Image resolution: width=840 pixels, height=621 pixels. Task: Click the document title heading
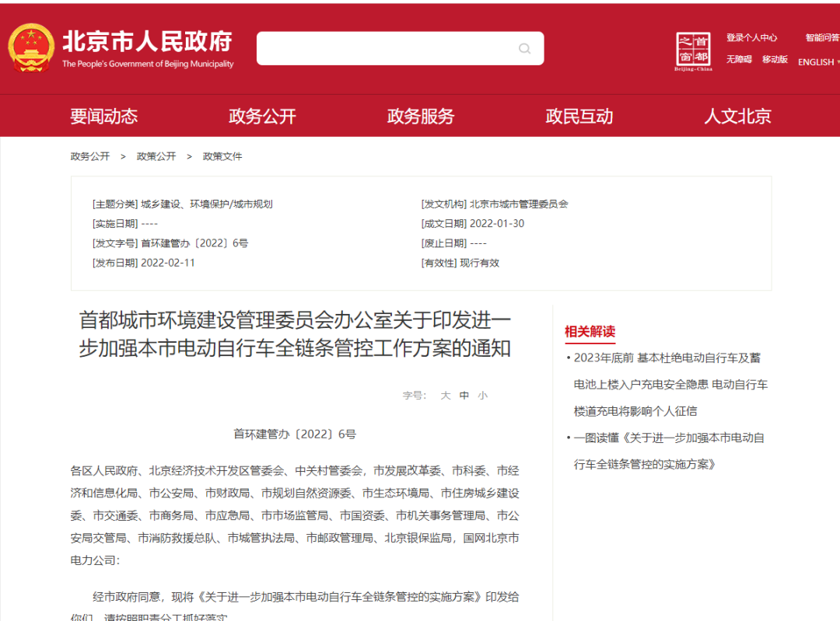[x=295, y=334]
